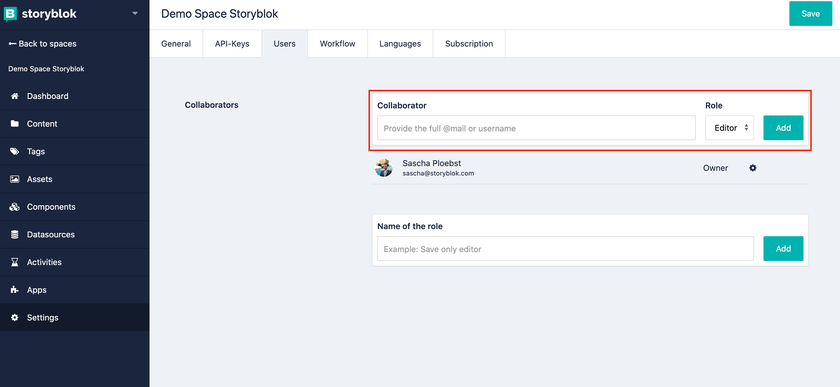
Task: Open the Dashboard home icon
Action: (14, 96)
